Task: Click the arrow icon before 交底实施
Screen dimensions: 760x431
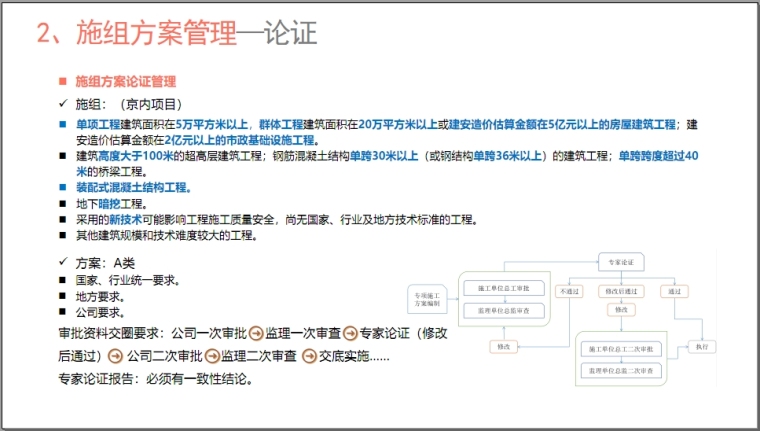Action: click(x=305, y=356)
